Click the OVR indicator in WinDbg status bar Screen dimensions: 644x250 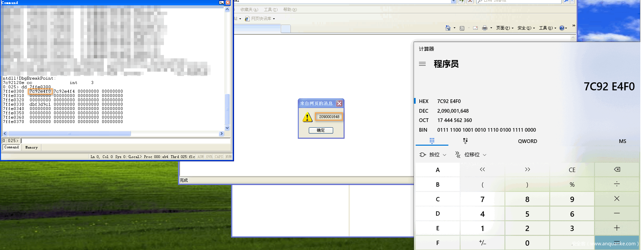209,157
